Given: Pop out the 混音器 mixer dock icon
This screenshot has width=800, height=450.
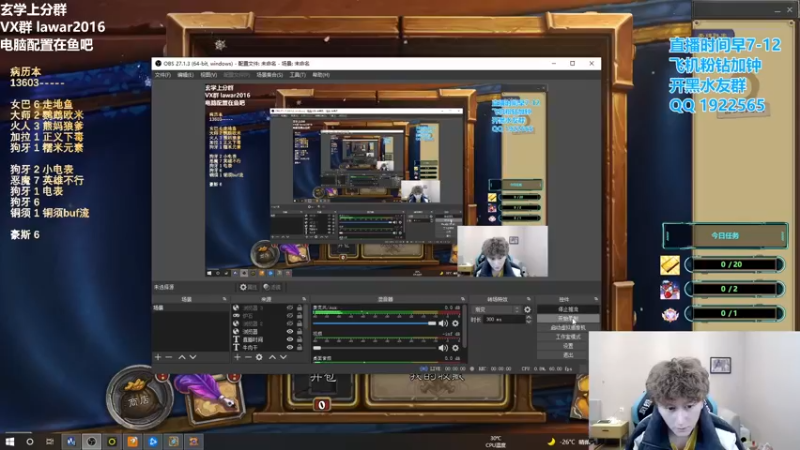Looking at the screenshot, I should 463,299.
